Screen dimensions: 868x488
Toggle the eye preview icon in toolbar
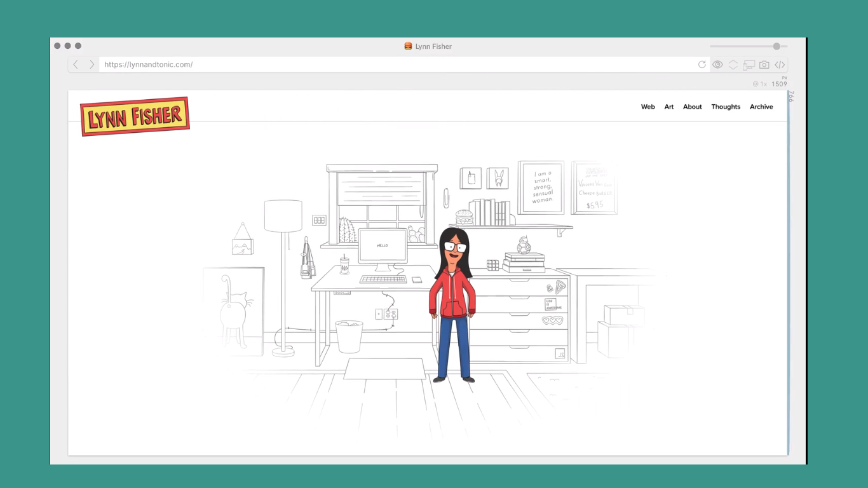(x=717, y=65)
